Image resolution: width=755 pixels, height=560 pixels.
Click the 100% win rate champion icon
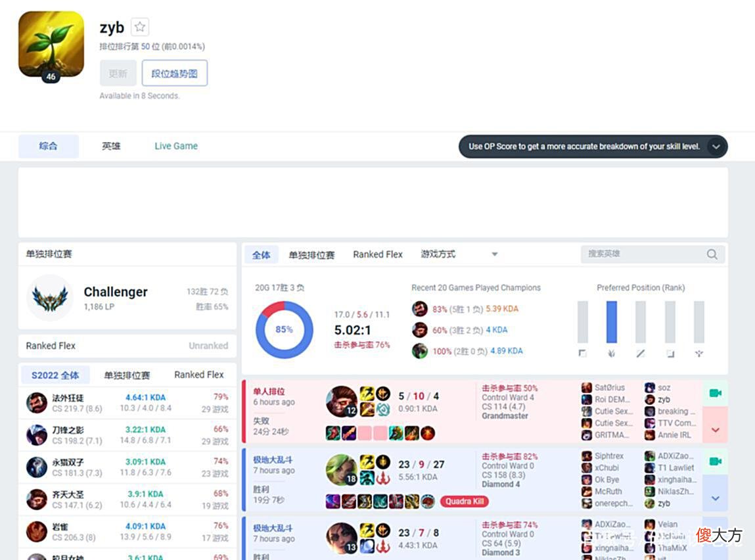(420, 351)
